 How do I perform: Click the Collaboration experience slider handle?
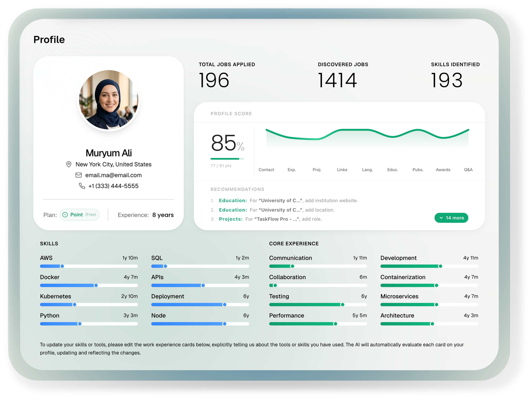click(275, 285)
